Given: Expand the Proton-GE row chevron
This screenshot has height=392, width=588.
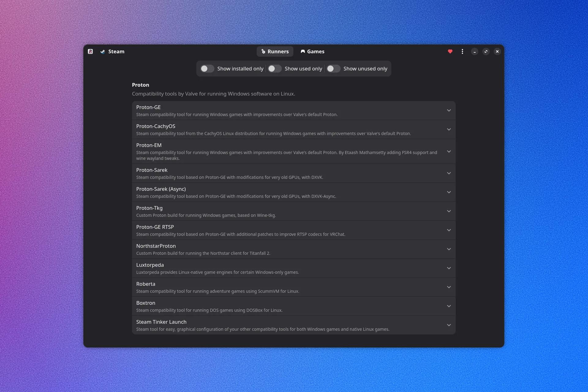Looking at the screenshot, I should pyautogui.click(x=449, y=110).
